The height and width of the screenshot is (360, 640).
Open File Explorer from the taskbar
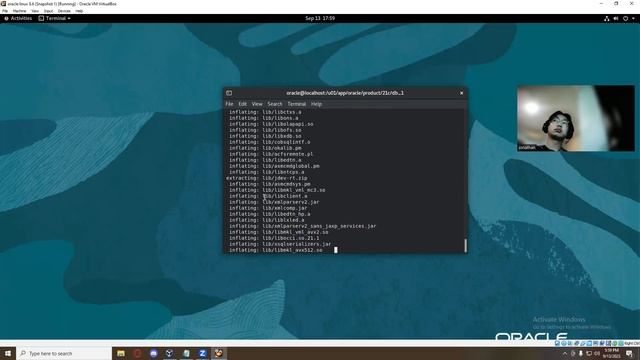(121, 353)
